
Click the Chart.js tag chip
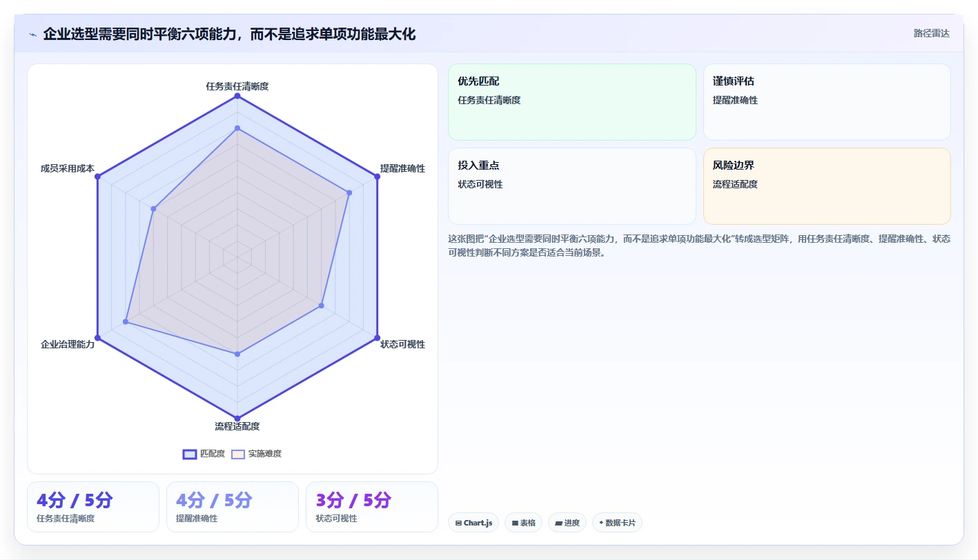tap(473, 523)
